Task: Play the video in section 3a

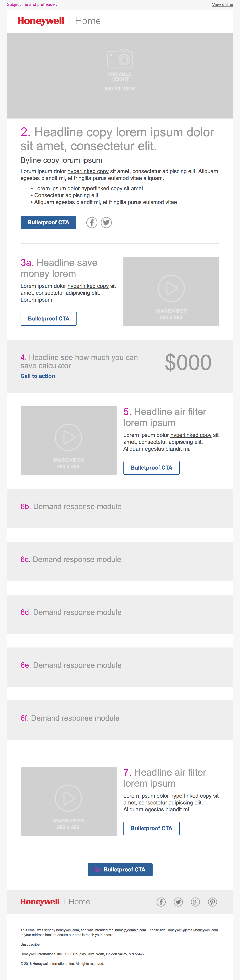Action: pos(171,288)
